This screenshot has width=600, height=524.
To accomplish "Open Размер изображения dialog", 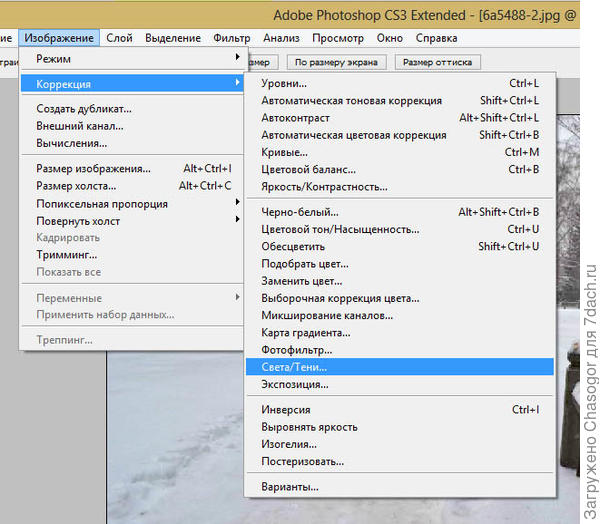I will click(93, 169).
